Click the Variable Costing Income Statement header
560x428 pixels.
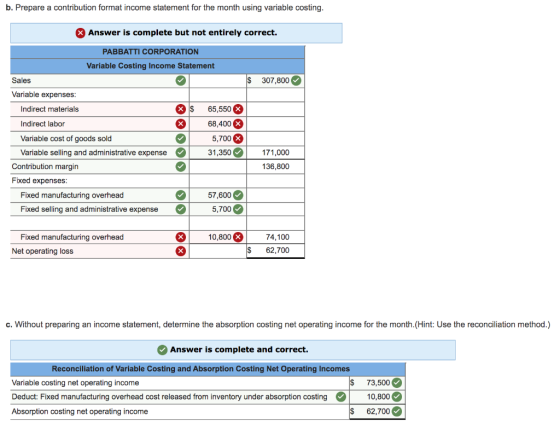click(x=150, y=66)
